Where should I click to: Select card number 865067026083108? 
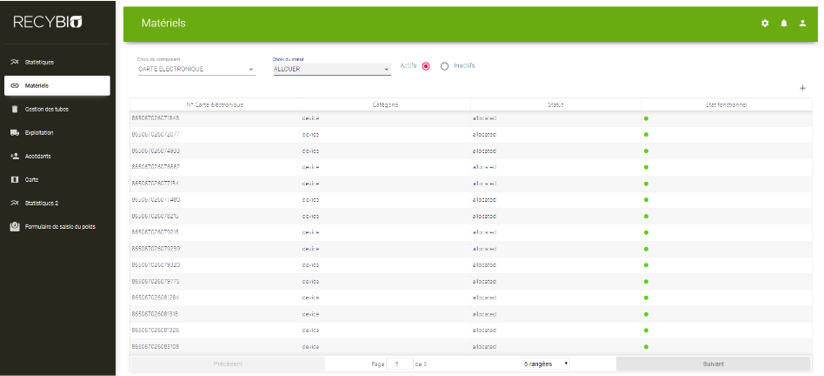[156, 347]
